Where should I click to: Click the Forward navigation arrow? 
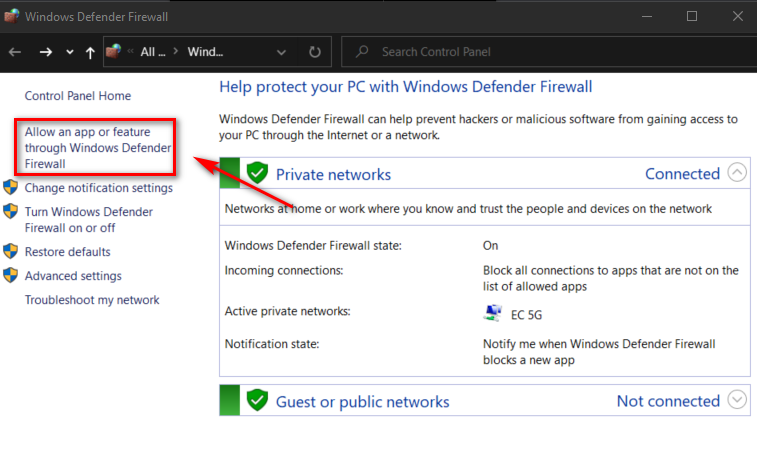click(45, 52)
